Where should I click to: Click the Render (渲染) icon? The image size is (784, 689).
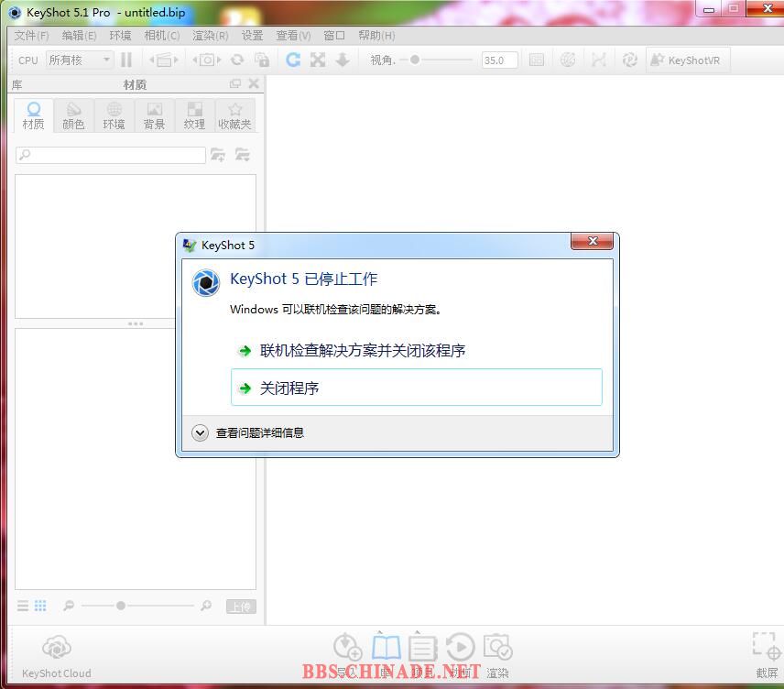(497, 649)
